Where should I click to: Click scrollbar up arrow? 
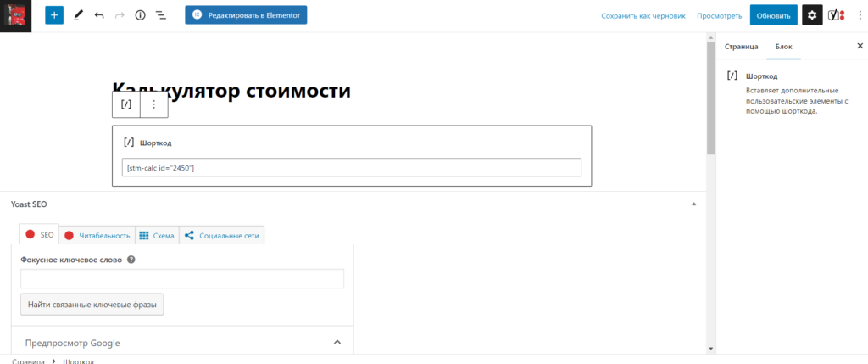coord(711,36)
